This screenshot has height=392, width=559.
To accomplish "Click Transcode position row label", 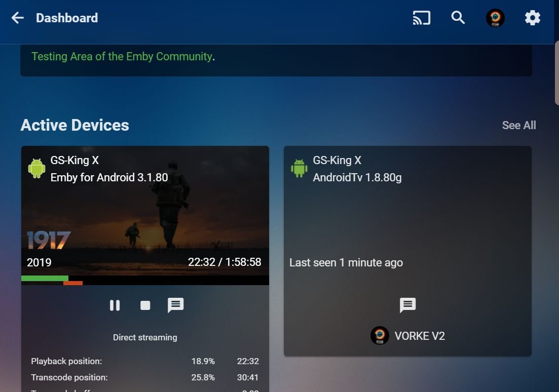I will pyautogui.click(x=69, y=377).
